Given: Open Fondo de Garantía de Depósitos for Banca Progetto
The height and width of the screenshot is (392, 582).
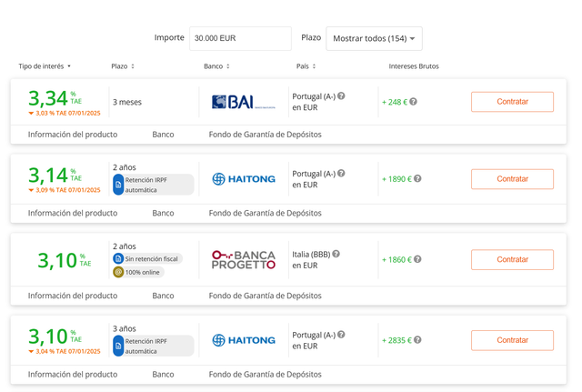Looking at the screenshot, I should point(265,296).
